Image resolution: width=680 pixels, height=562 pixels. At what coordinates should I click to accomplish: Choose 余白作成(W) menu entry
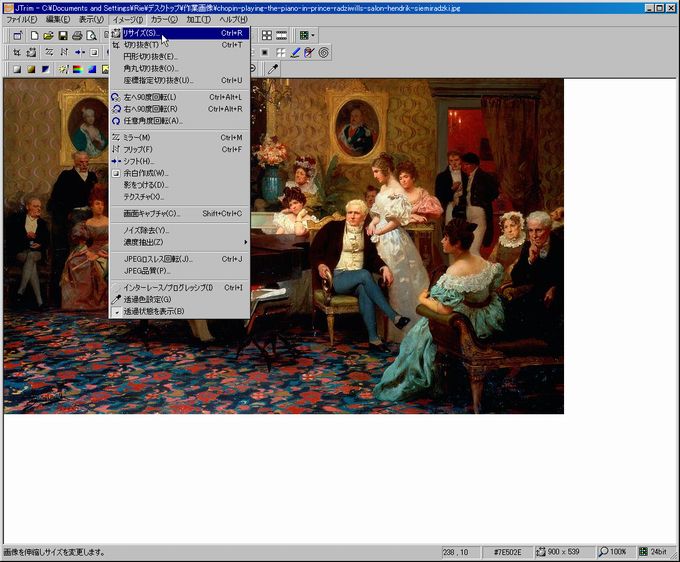[180, 173]
